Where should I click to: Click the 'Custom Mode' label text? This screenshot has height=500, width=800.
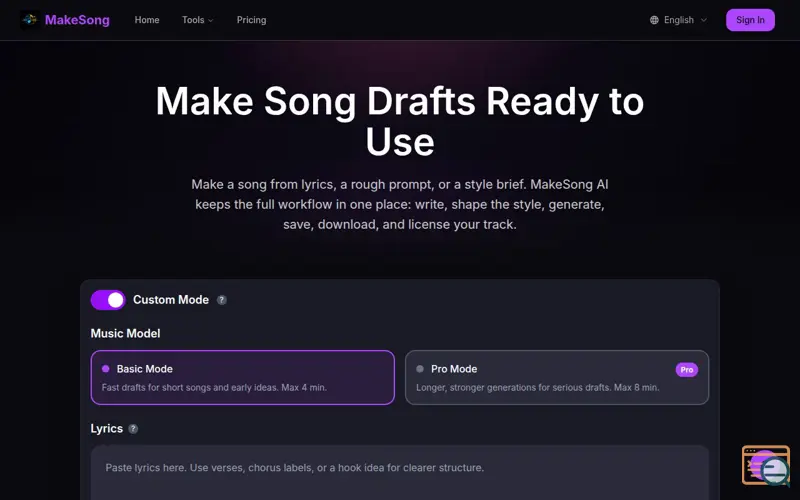(x=171, y=300)
